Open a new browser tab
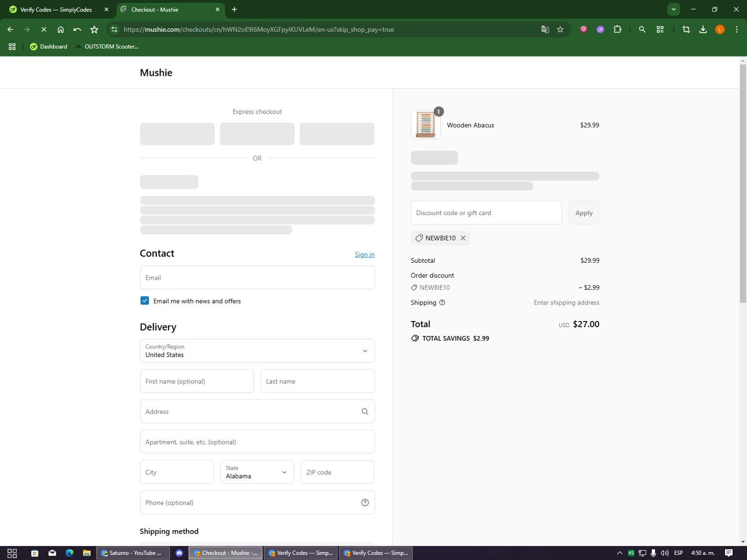747x560 pixels. [235, 9]
